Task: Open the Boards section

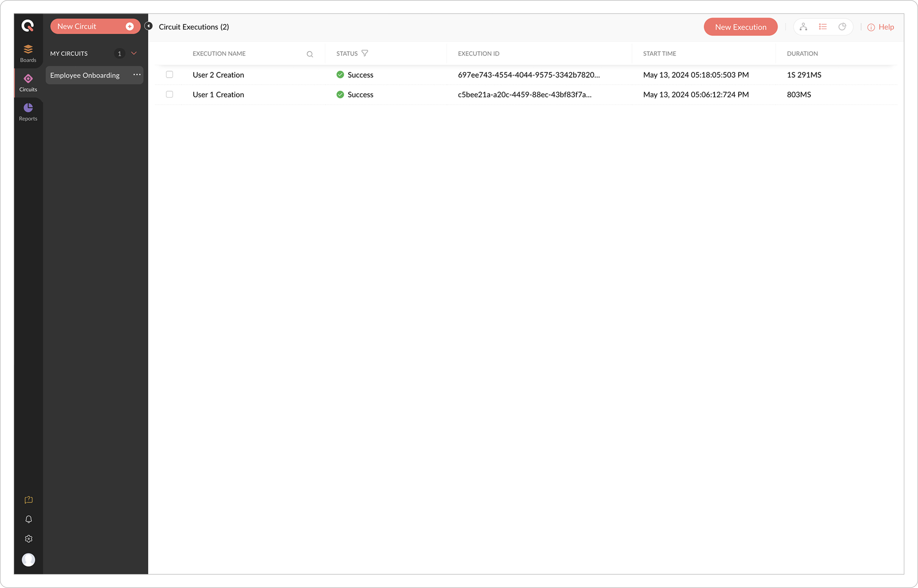Action: [28, 54]
